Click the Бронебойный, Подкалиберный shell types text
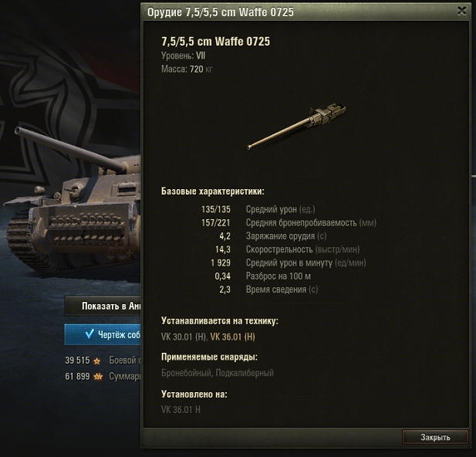The image size is (476, 457). [x=218, y=373]
